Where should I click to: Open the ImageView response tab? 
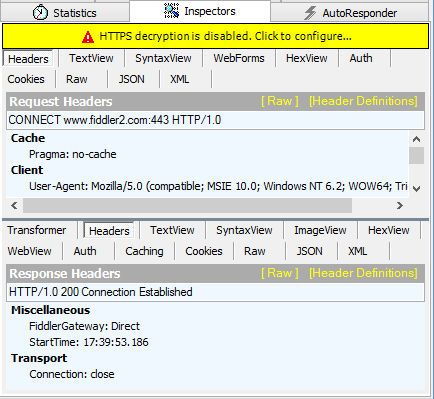(320, 230)
